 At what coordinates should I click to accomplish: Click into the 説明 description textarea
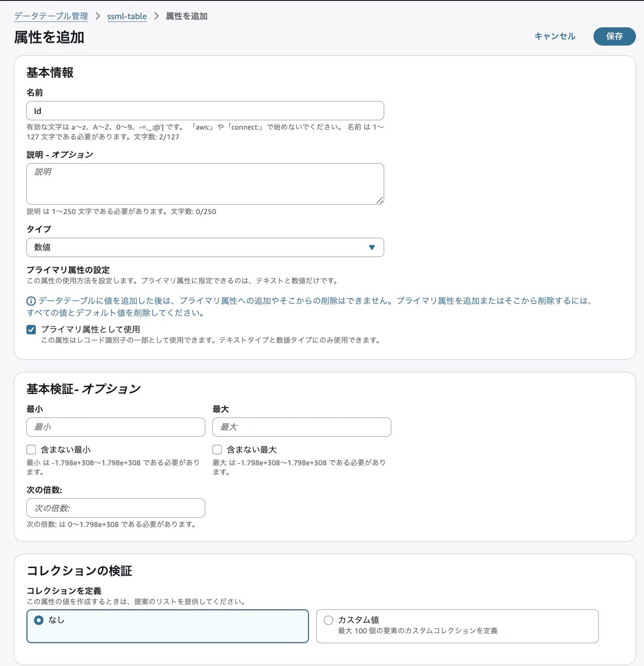pyautogui.click(x=205, y=184)
